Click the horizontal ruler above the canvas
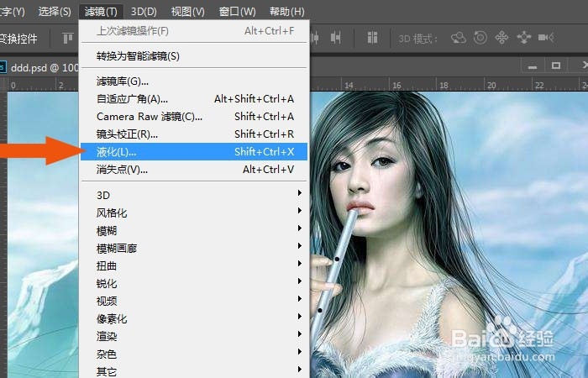The height and width of the screenshot is (378, 588). pyautogui.click(x=448, y=85)
